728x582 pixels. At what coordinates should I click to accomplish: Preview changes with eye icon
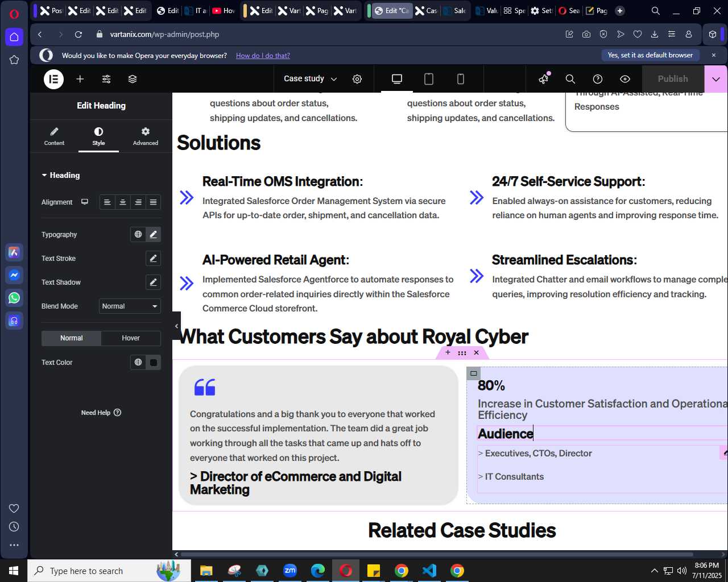point(625,79)
